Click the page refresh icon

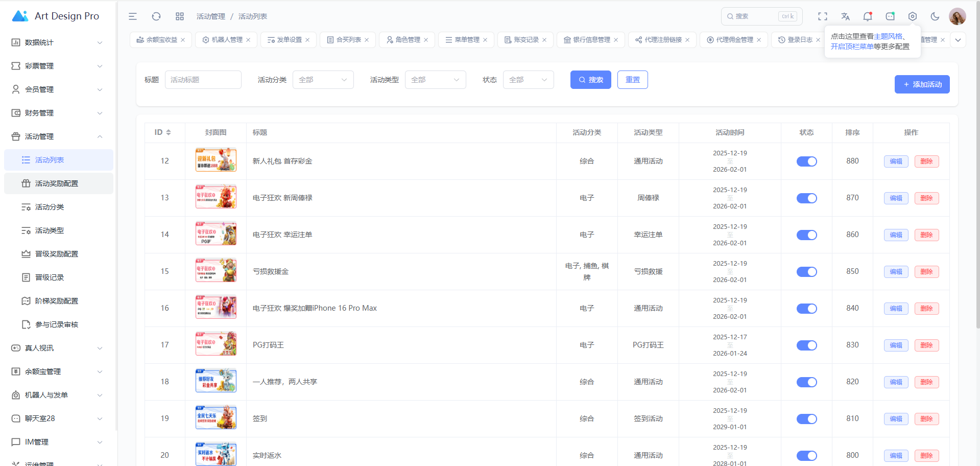(156, 16)
